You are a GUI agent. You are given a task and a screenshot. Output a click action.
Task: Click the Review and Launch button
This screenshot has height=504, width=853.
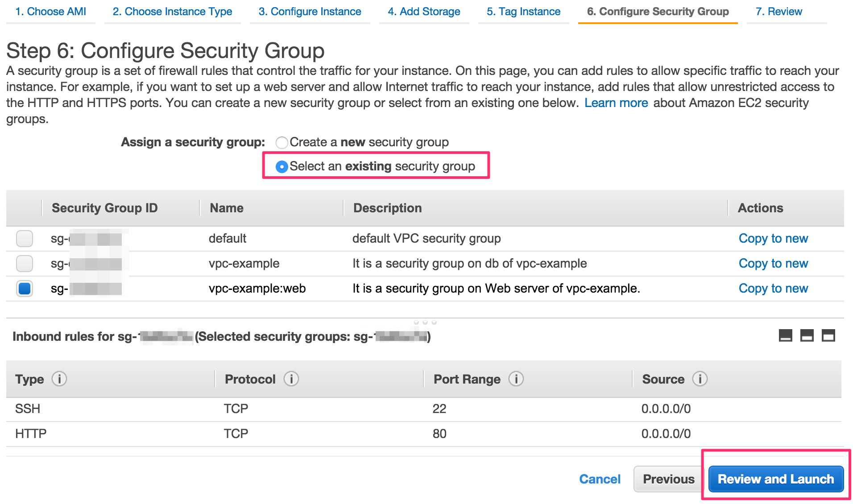(775, 479)
